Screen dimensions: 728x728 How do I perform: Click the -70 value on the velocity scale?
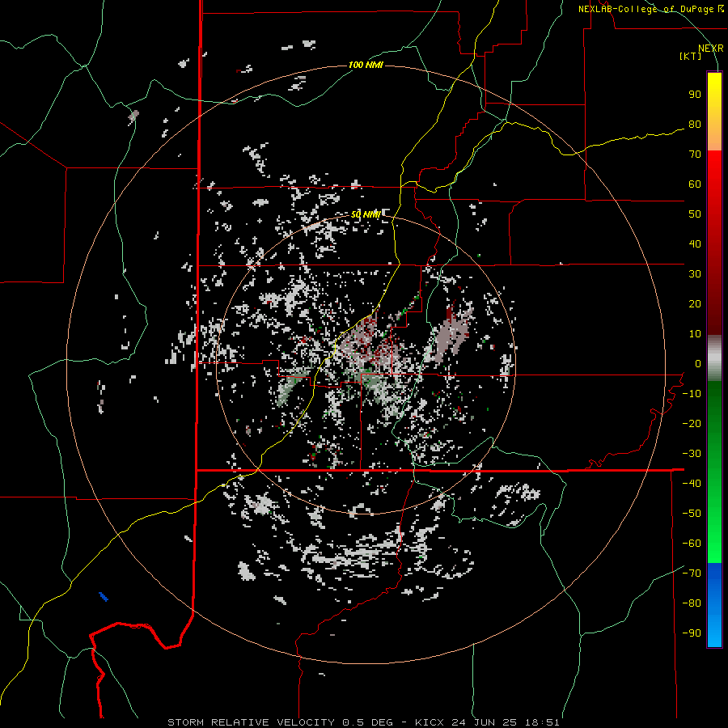(x=692, y=574)
